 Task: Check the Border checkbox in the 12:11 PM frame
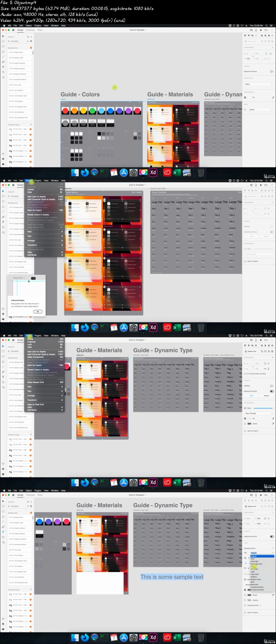point(245,423)
